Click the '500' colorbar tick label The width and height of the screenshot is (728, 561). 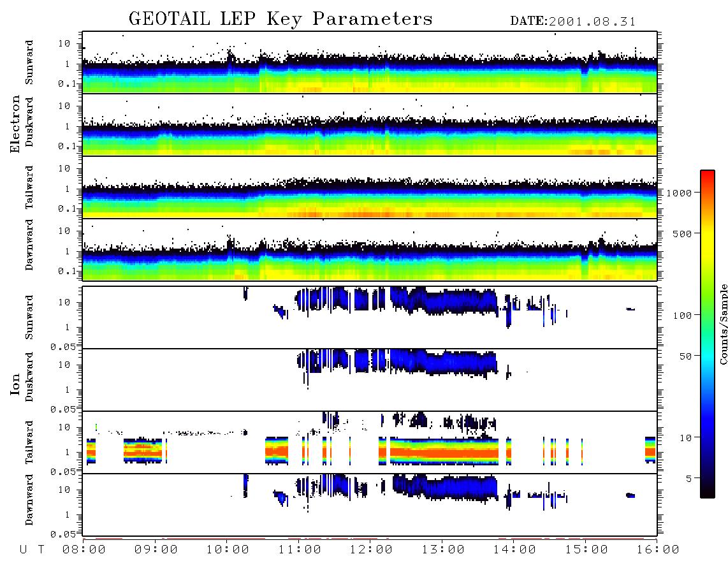click(682, 233)
